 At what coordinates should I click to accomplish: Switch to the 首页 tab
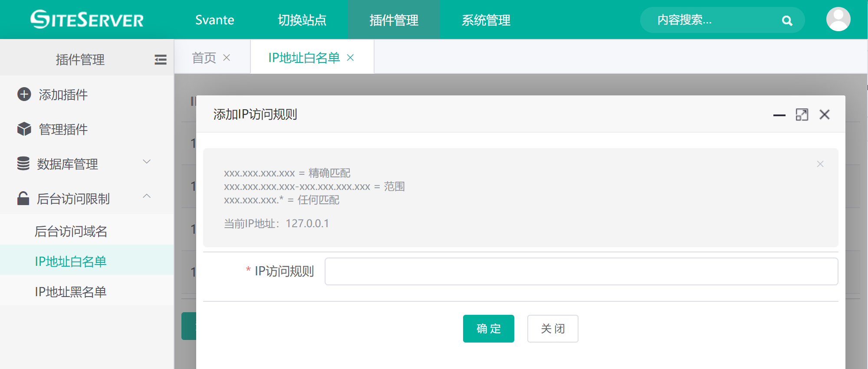[204, 58]
